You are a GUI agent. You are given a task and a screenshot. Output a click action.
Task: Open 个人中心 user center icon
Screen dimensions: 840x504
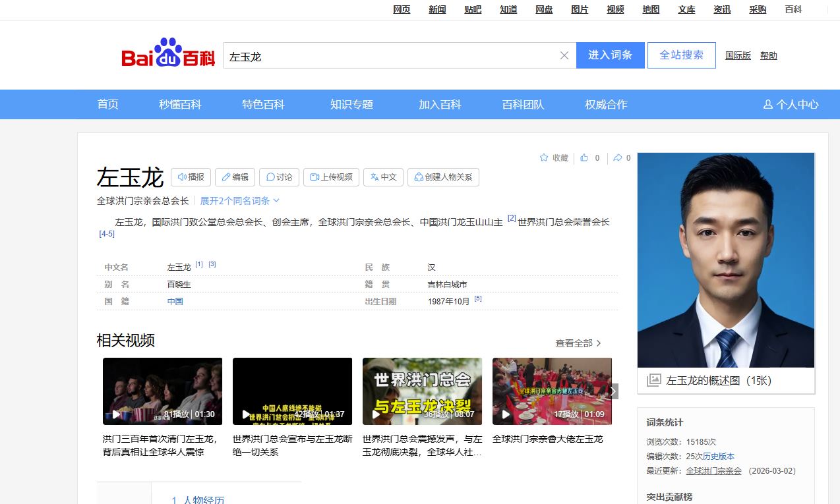point(768,104)
